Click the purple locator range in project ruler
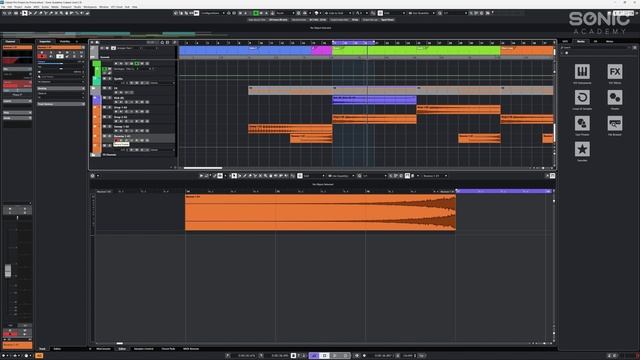 pos(353,42)
